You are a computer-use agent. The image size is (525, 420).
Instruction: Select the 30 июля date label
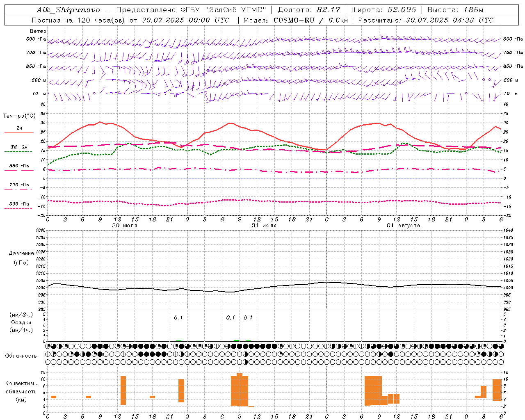(x=125, y=226)
